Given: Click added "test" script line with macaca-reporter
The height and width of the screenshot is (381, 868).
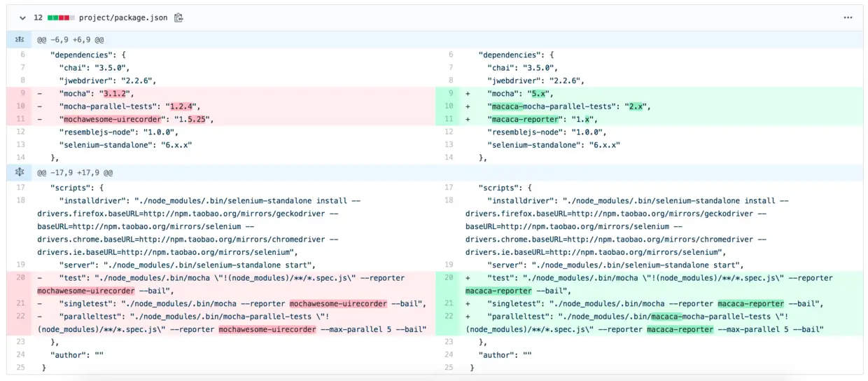Looking at the screenshot, I should pyautogui.click(x=661, y=284).
